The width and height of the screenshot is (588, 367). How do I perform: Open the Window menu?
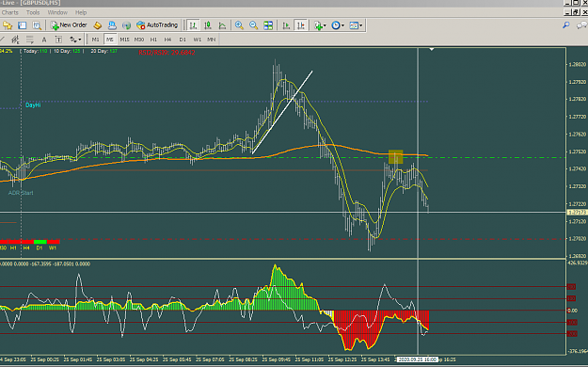click(57, 12)
